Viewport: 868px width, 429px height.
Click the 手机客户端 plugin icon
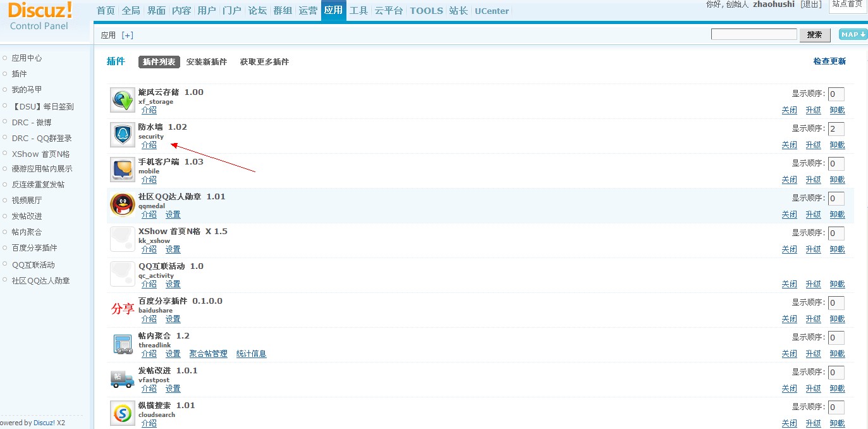[123, 170]
